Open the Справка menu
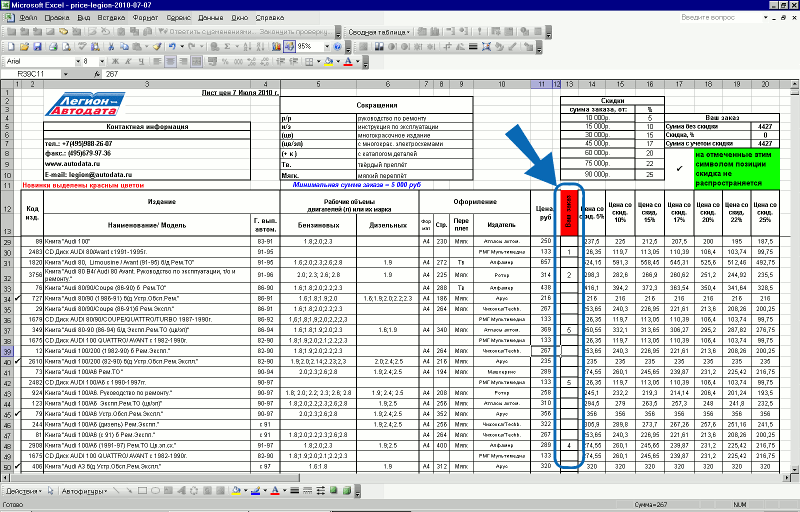The image size is (800, 512). click(x=269, y=17)
